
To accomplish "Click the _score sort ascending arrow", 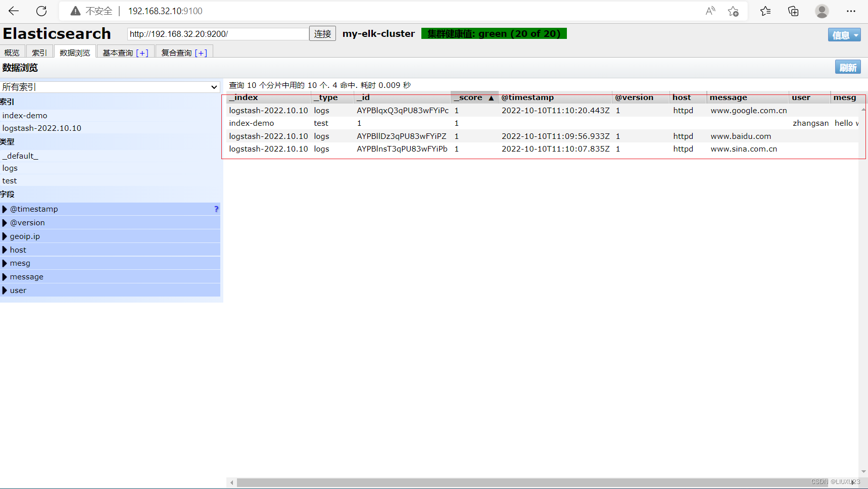I will (491, 98).
